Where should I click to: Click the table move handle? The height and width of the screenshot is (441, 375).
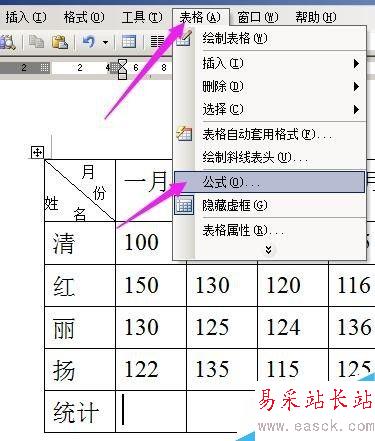tap(37, 153)
